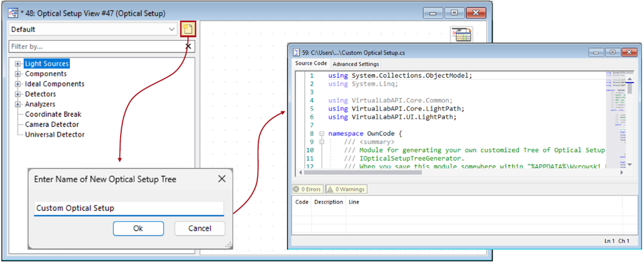Select Detectors in the tree
The width and height of the screenshot is (644, 264).
[41, 94]
